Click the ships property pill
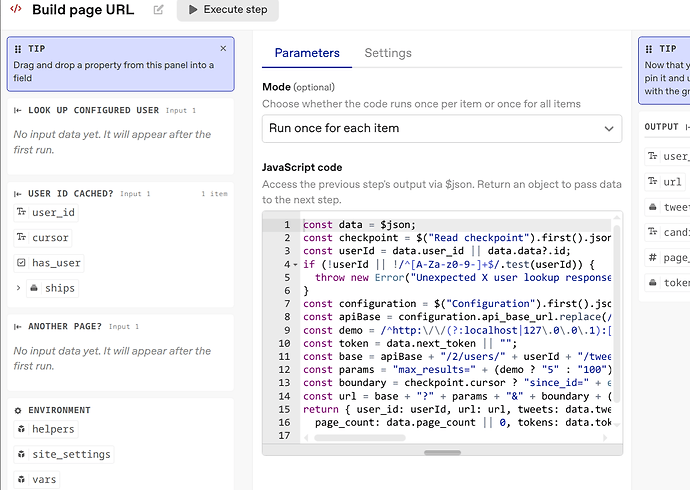The image size is (690, 490). tap(52, 289)
